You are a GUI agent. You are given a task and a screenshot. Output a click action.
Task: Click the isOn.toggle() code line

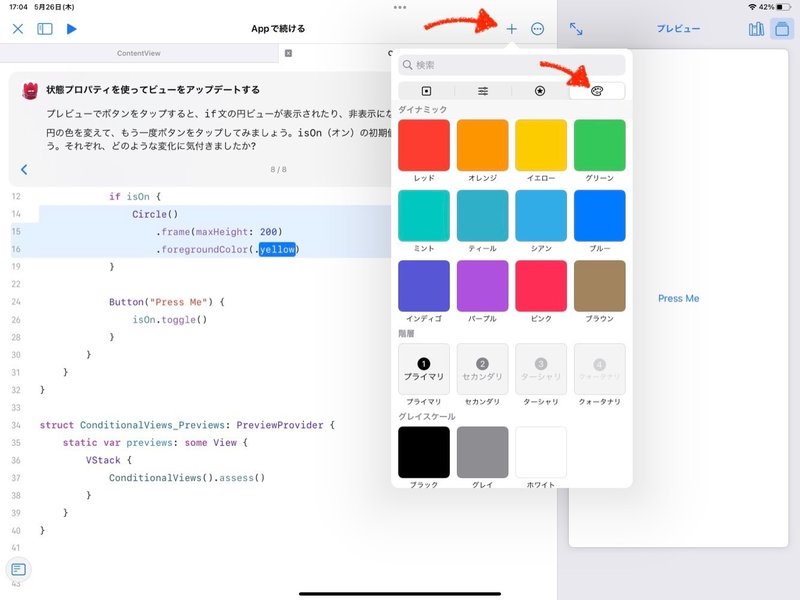point(169,319)
